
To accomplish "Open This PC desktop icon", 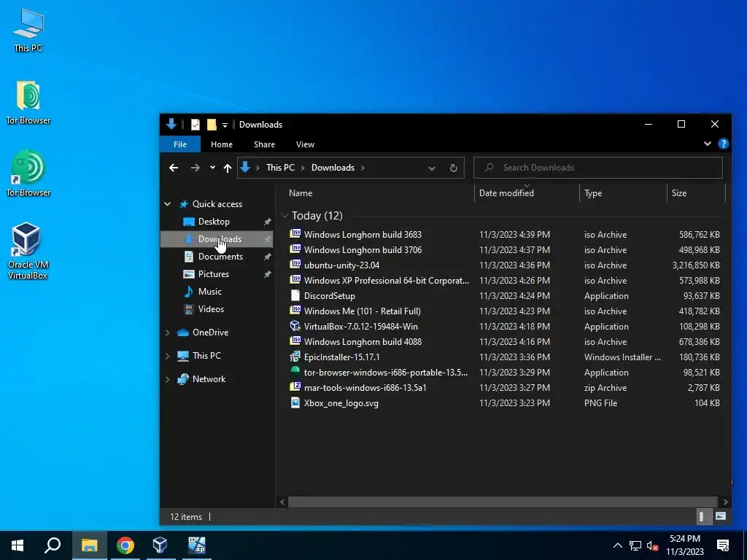I will click(x=28, y=31).
